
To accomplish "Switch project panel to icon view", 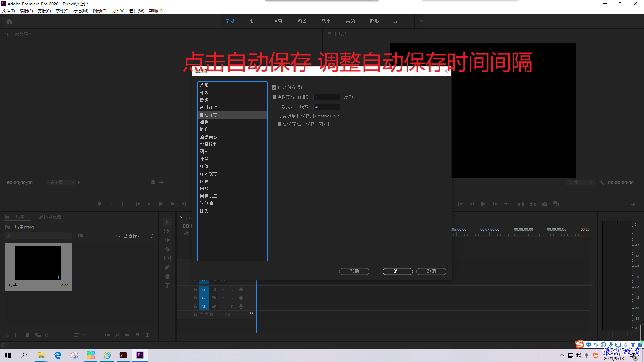I will (x=28, y=335).
